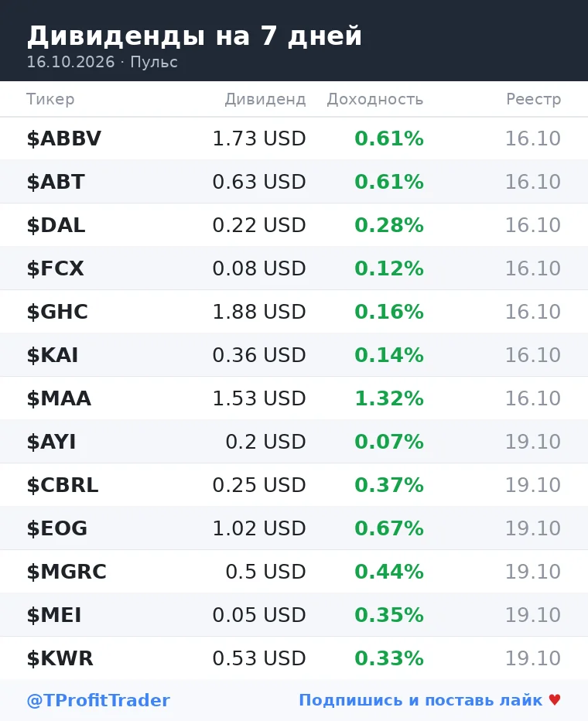Open the $FCX ticker
The width and height of the screenshot is (588, 721).
(x=56, y=268)
